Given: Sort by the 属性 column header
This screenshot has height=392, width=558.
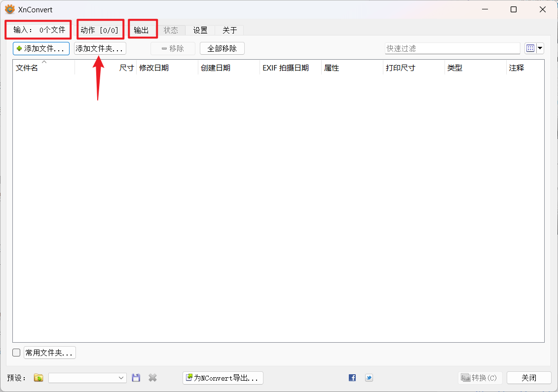Looking at the screenshot, I should (x=352, y=68).
